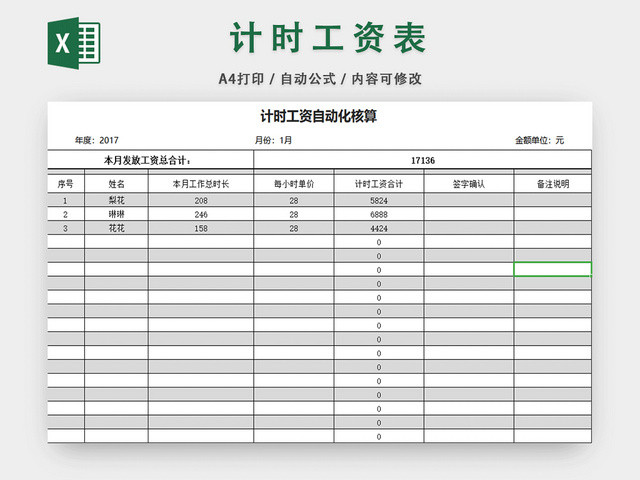Click the 序号 column header
Screen dimensions: 640x480
pos(66,184)
